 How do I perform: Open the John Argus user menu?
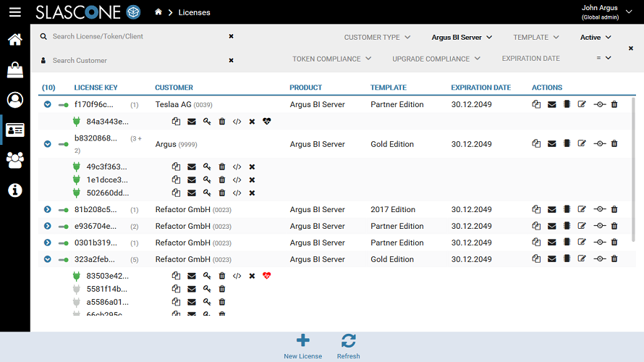click(604, 12)
